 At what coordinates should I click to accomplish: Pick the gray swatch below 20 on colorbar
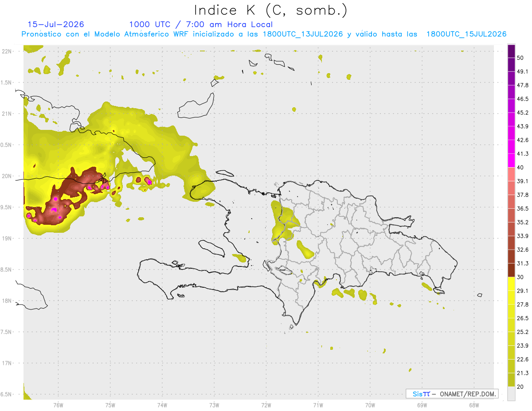[512, 394]
